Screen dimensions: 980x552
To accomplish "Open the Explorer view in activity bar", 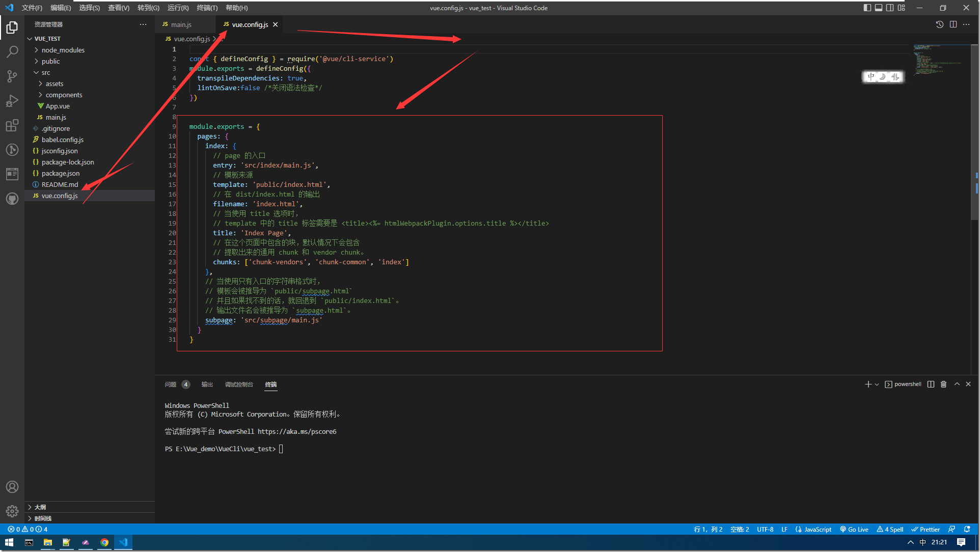I will coord(12,27).
